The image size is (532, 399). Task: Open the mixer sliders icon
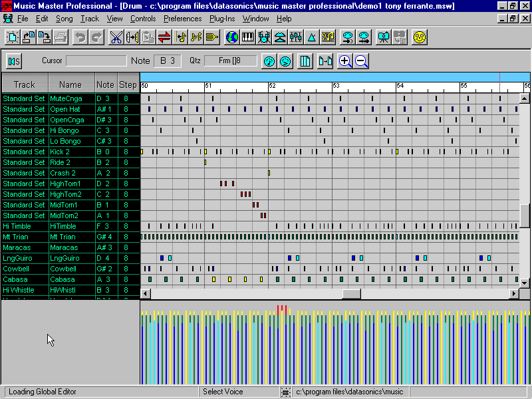pos(295,37)
